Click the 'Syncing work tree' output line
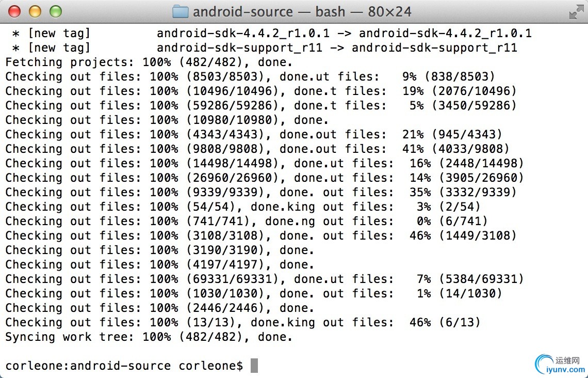Screen dimensions: 588x378 [149, 337]
